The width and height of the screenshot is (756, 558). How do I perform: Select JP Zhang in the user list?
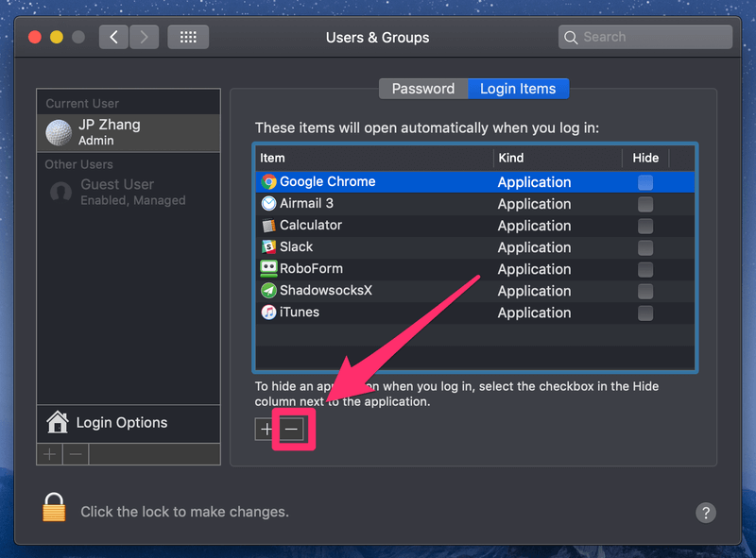(x=129, y=132)
